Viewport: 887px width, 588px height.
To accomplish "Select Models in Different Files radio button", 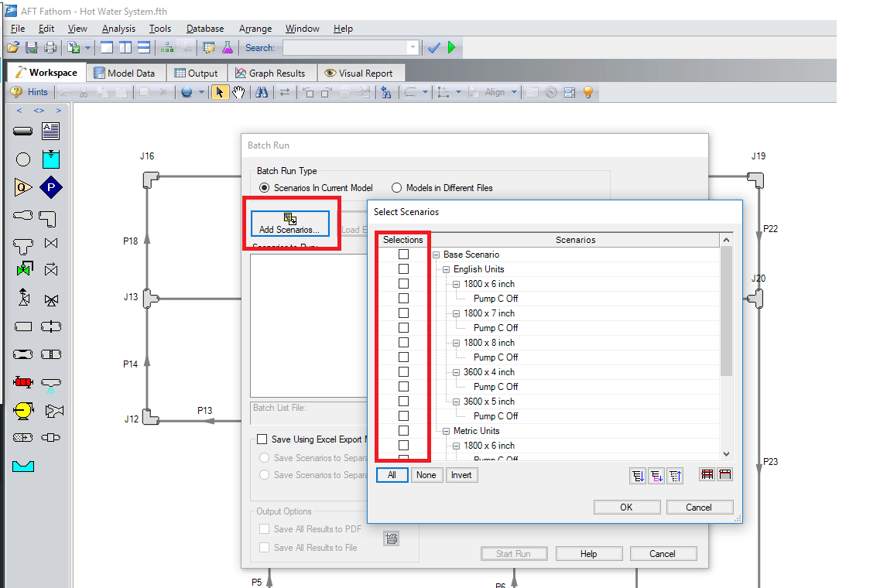I will point(396,188).
